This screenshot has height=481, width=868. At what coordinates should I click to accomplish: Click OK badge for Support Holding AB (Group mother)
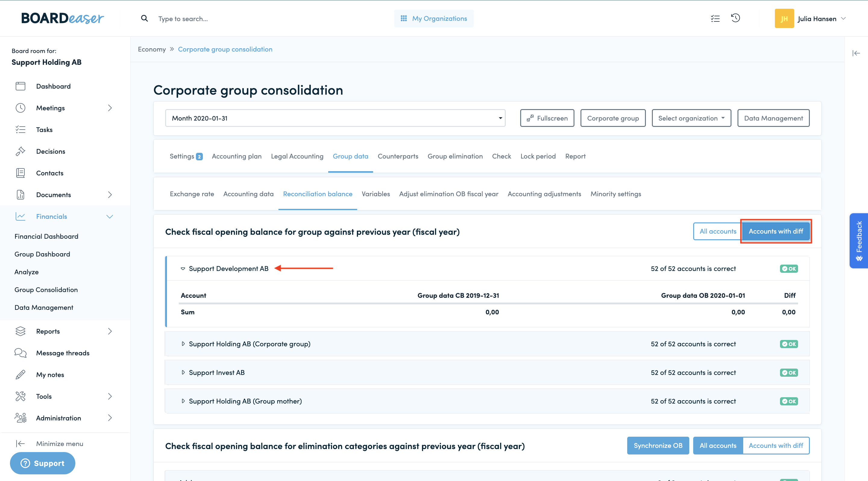[788, 401]
